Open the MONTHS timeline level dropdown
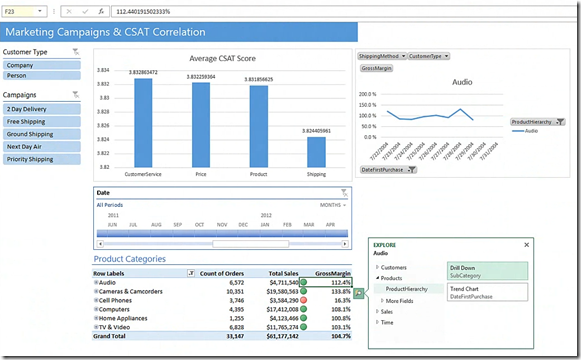Image resolution: width=581 pixels, height=360 pixels. click(333, 205)
